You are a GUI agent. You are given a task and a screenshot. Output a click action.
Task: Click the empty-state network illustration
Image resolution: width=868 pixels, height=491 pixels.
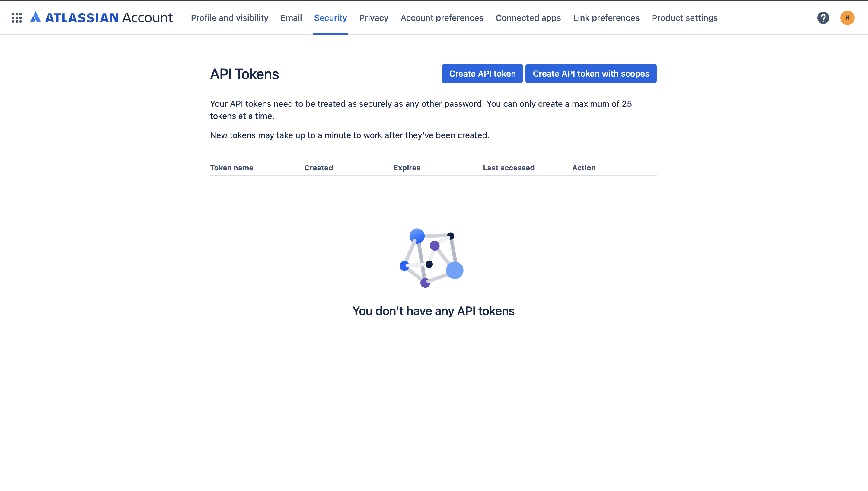click(432, 258)
